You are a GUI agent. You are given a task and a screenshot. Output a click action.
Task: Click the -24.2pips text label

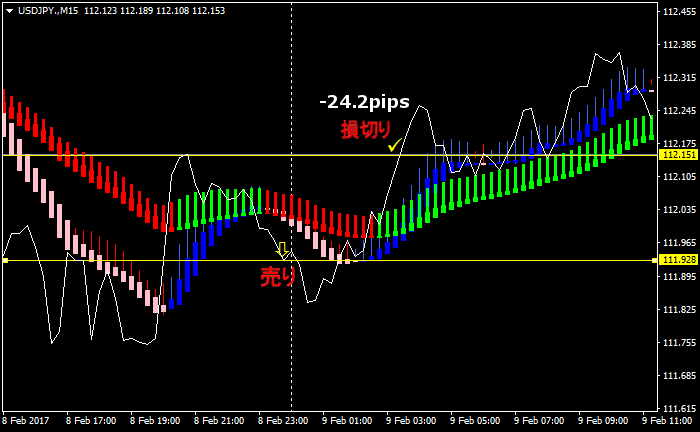[364, 102]
